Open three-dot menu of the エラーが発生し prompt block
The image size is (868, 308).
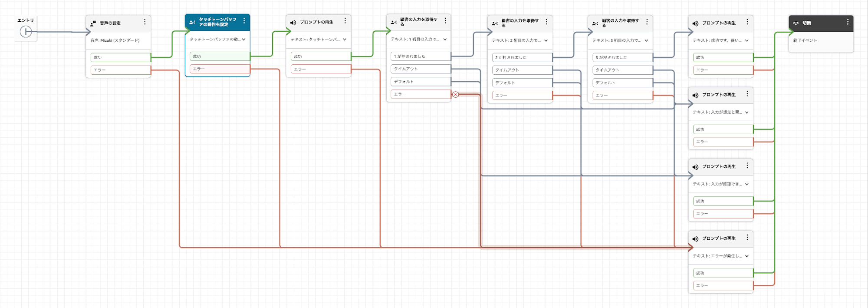click(x=747, y=237)
